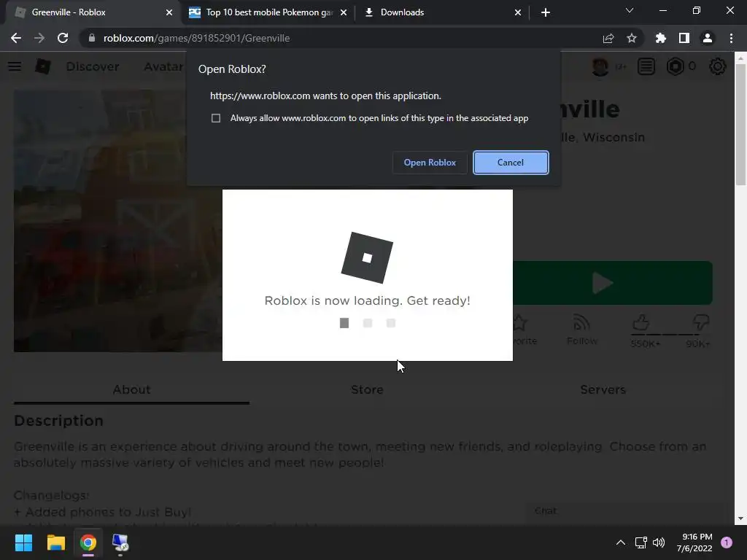Click the Chrome taskbar icon
Image resolution: width=747 pixels, height=560 pixels.
[88, 542]
